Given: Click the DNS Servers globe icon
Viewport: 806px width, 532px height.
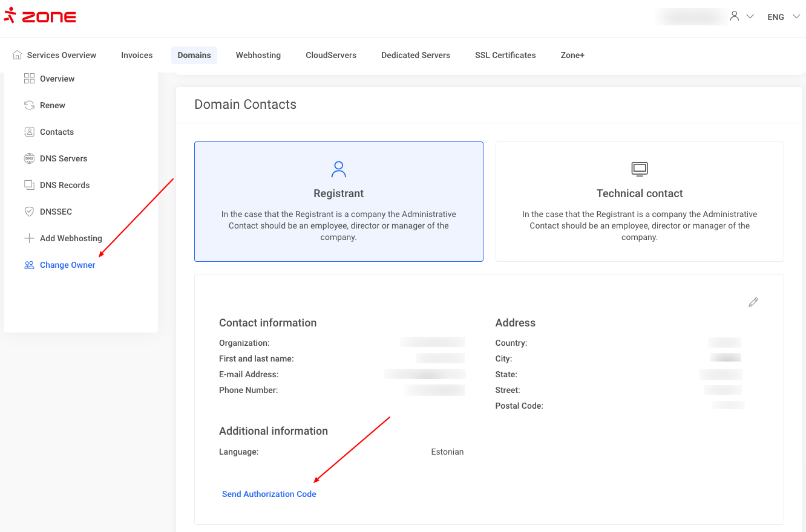Looking at the screenshot, I should (x=29, y=158).
